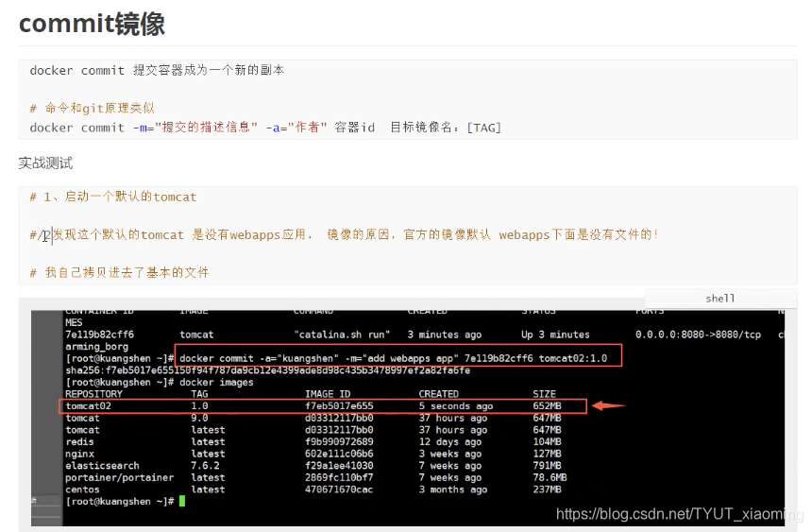
Task: Click the green terminal cursor at the prompt
Action: click(182, 502)
